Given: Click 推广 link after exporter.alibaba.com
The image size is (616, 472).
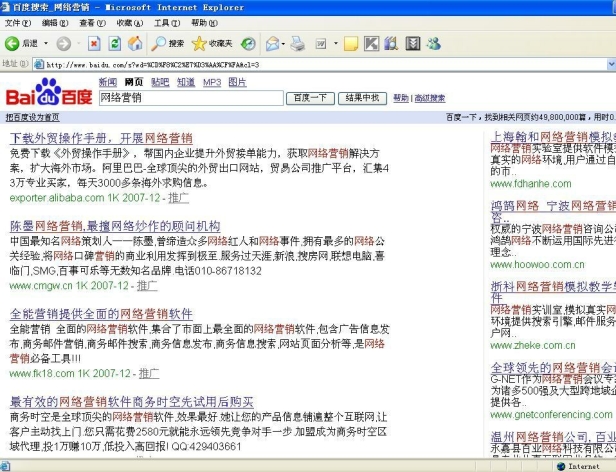Looking at the screenshot, I should [x=178, y=198].
